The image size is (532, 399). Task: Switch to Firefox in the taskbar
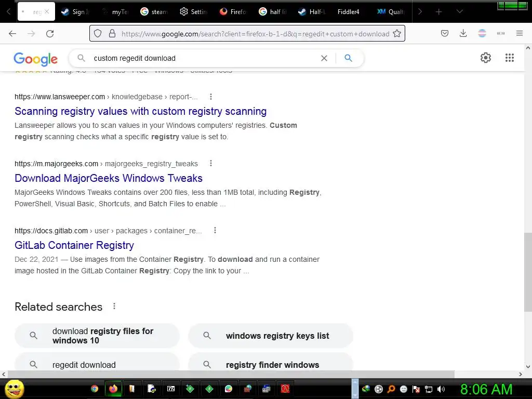[113, 389]
